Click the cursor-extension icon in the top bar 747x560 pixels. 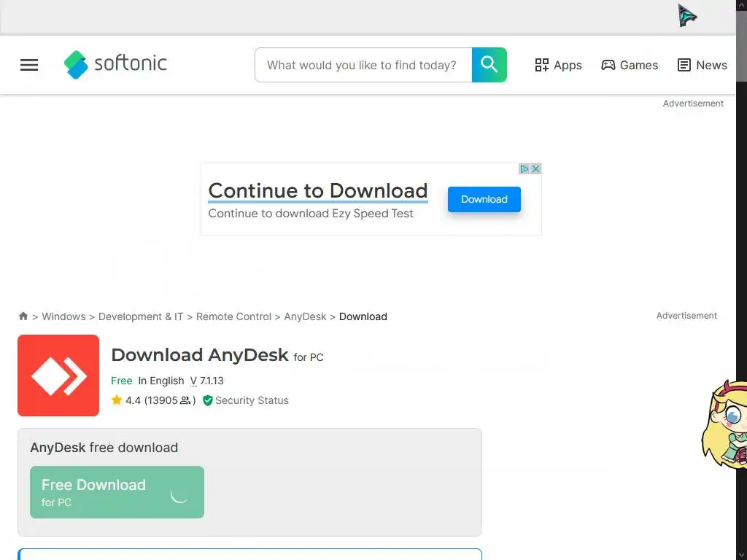coord(687,16)
